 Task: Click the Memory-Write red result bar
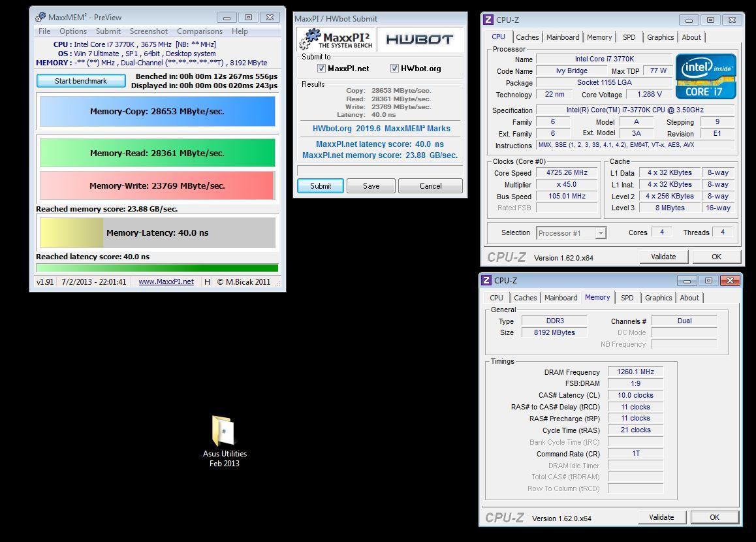point(157,185)
